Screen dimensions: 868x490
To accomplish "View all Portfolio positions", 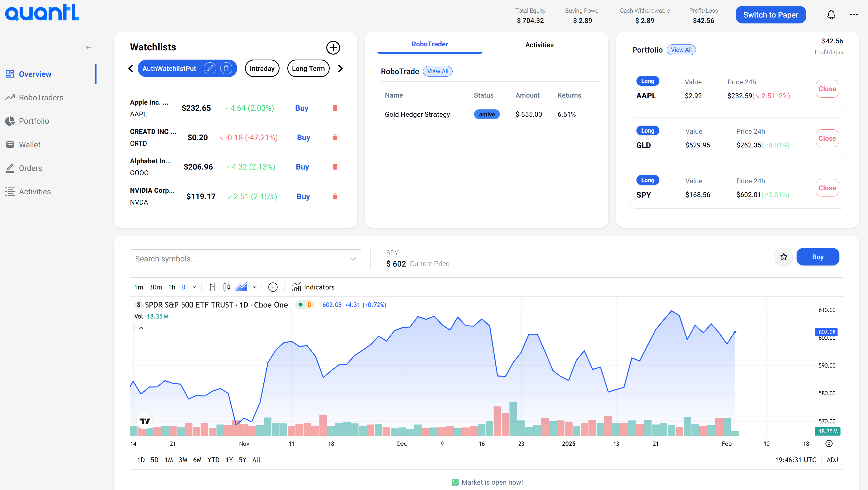I will click(681, 50).
